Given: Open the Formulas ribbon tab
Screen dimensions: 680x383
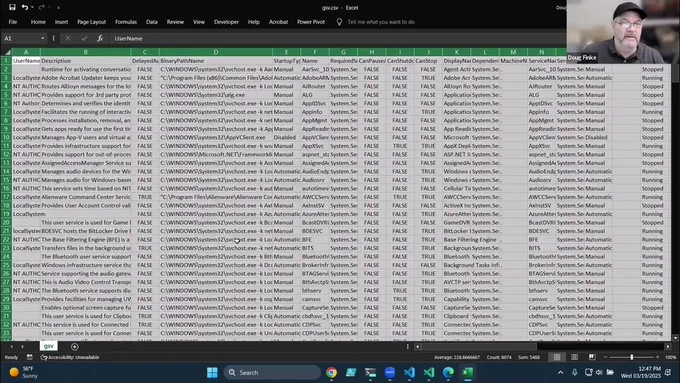Looking at the screenshot, I should (x=126, y=22).
